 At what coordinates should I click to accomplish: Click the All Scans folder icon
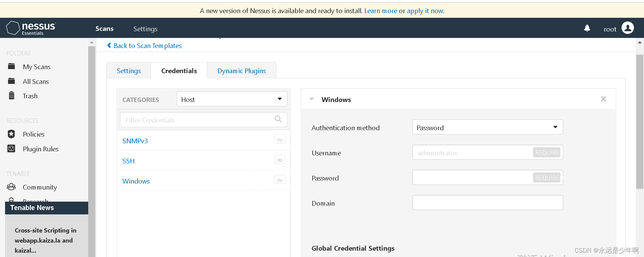pyautogui.click(x=11, y=81)
